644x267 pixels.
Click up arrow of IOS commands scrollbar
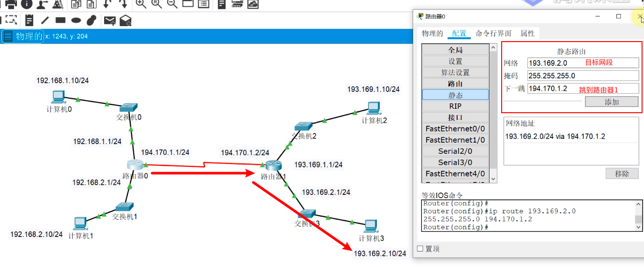(x=639, y=205)
